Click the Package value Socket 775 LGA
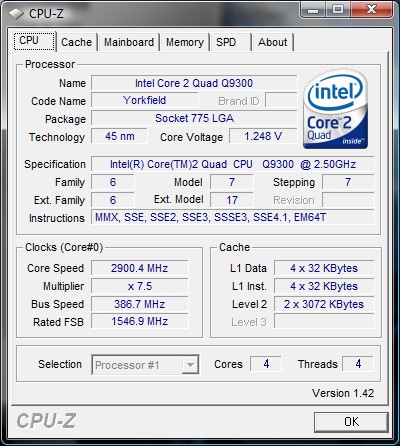 point(194,118)
